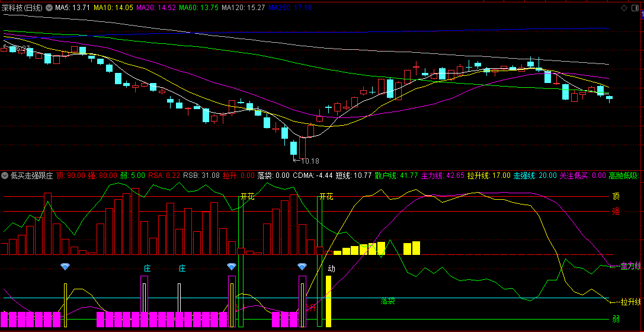This screenshot has width=644, height=332.
Task: Click the 拉升线 arrow label on right
Action: (626, 302)
